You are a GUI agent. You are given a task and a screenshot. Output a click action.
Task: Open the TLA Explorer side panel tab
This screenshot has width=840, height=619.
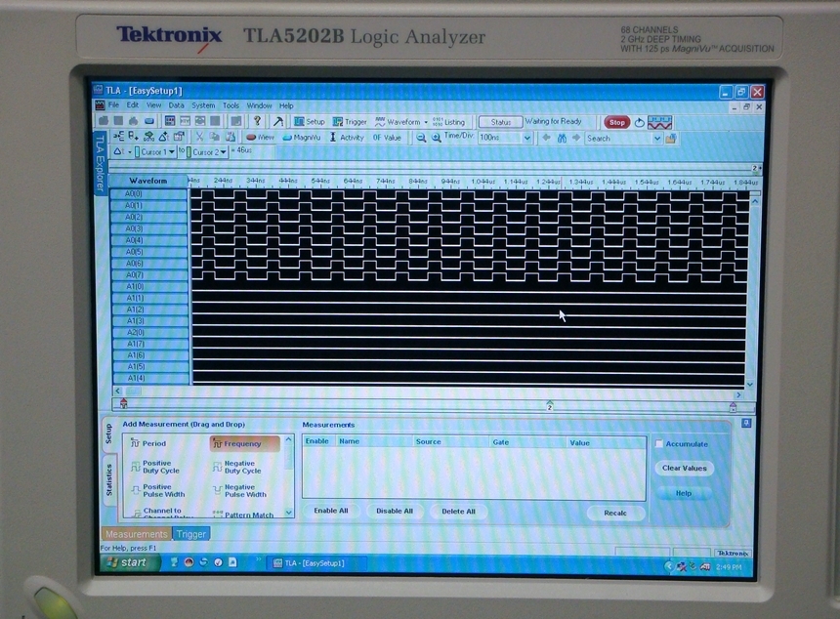click(x=100, y=162)
